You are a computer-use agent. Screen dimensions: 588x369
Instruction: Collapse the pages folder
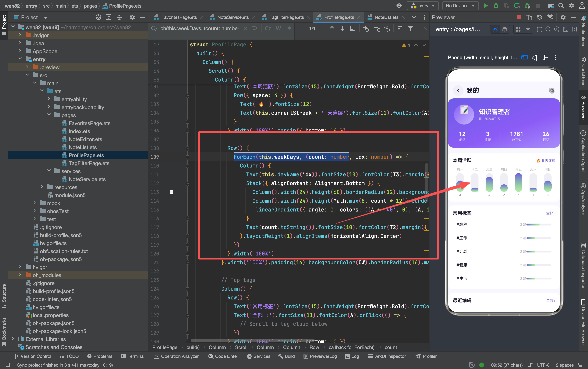click(49, 115)
